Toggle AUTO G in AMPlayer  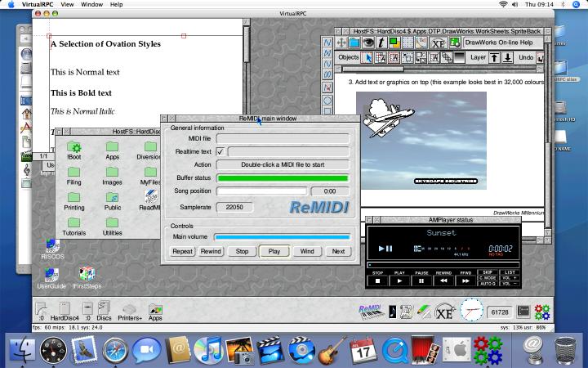click(488, 282)
